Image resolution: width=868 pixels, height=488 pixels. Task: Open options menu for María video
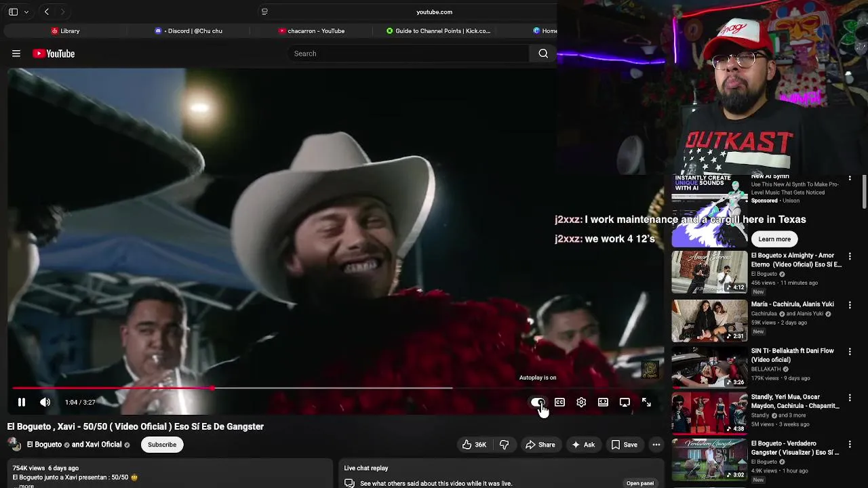tap(850, 305)
